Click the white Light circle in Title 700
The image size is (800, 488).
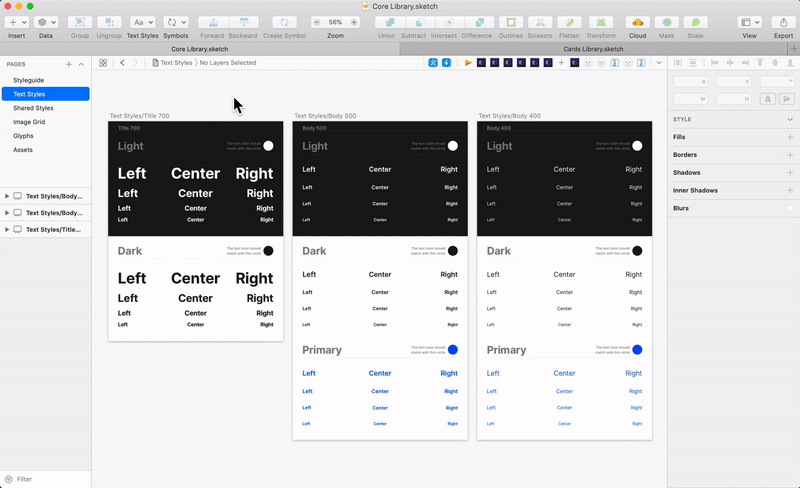pos(268,146)
